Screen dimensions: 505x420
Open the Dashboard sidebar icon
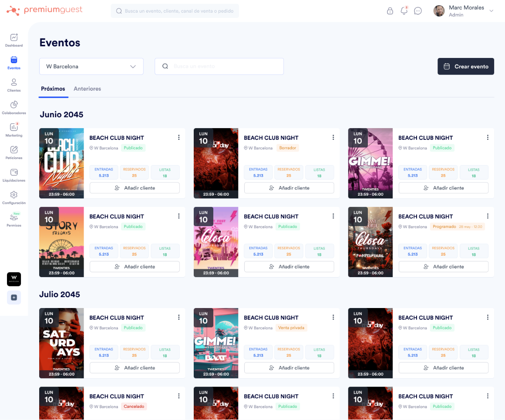pyautogui.click(x=14, y=37)
